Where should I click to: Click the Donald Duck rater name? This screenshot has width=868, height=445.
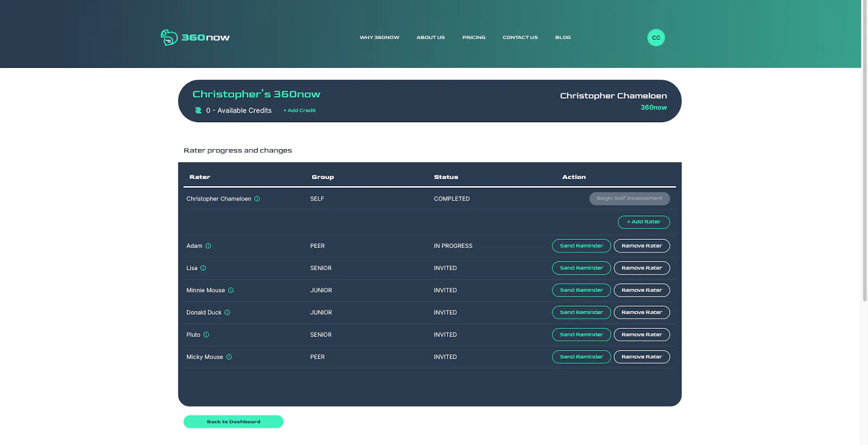pyautogui.click(x=204, y=313)
